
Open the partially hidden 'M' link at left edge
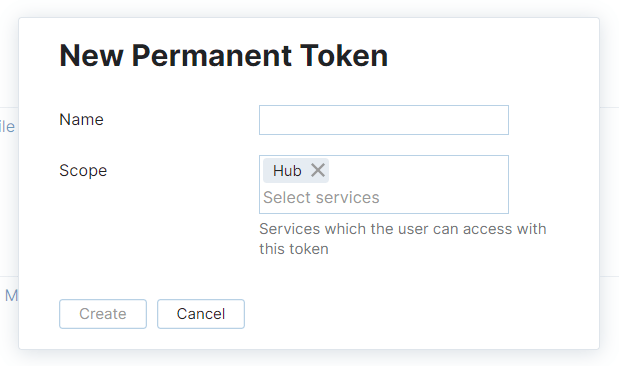[11, 295]
